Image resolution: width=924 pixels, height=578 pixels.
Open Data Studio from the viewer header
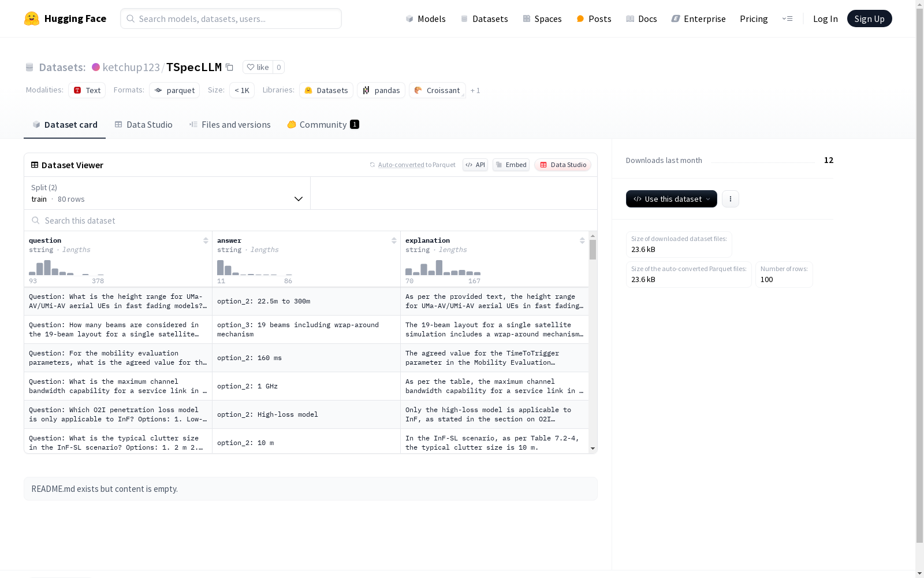click(x=563, y=165)
